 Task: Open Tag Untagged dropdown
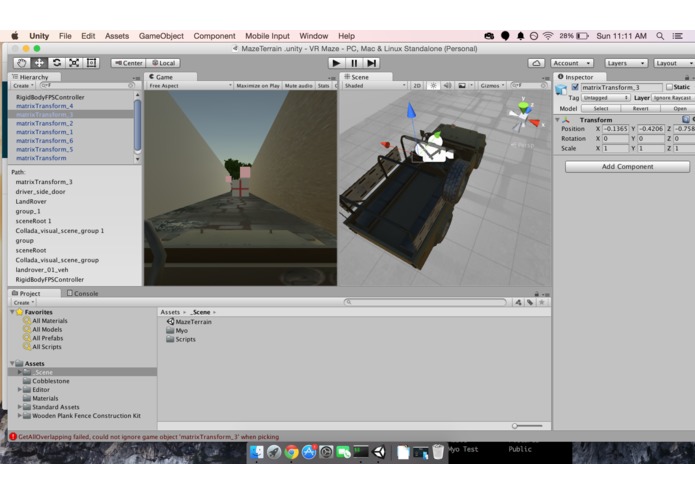(x=605, y=97)
